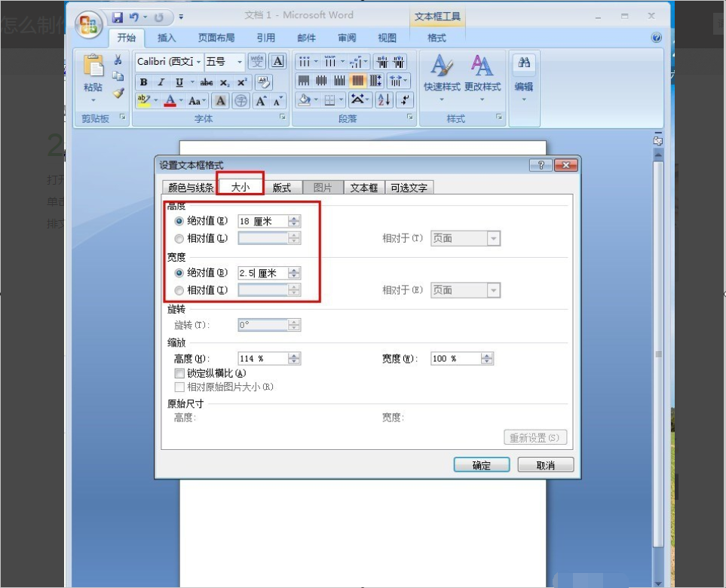The width and height of the screenshot is (726, 588).
Task: Apply subscript formatting
Action: (x=225, y=82)
